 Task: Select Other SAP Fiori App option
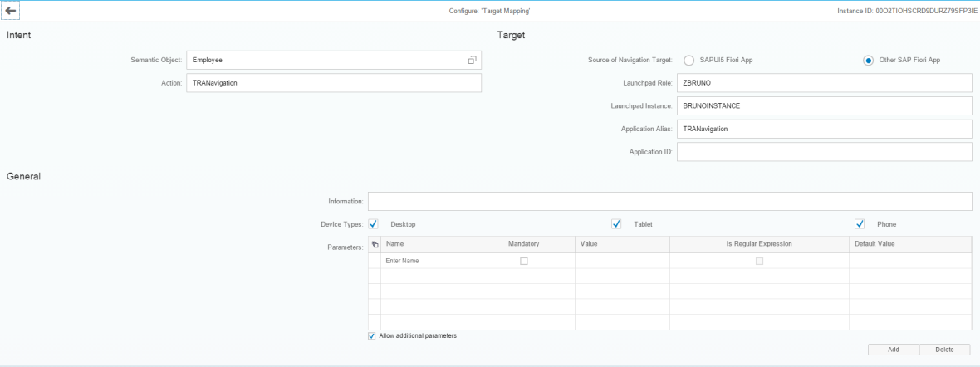[x=868, y=60]
